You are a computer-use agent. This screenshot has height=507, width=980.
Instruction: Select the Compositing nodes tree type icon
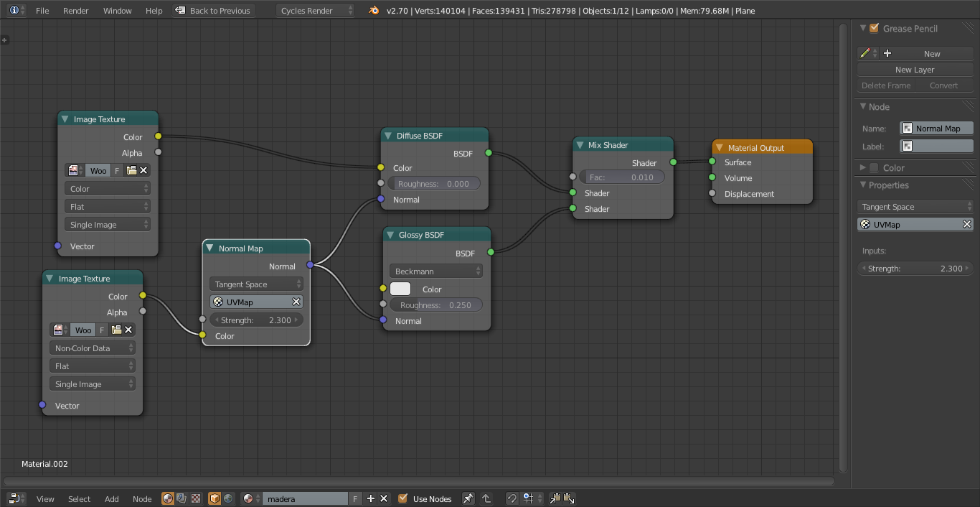tap(182, 498)
